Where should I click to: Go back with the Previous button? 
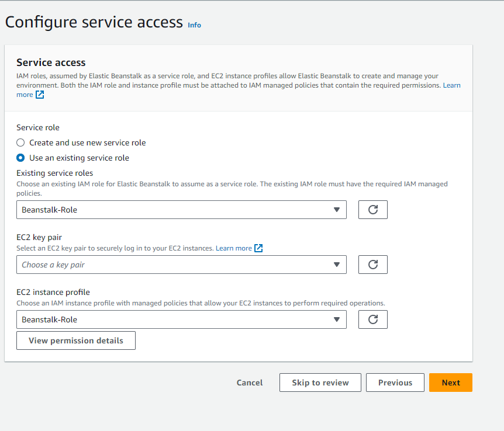click(395, 383)
